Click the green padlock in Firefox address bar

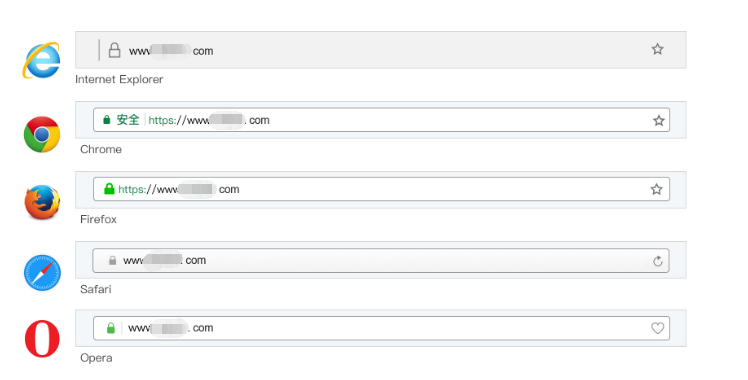pos(109,189)
